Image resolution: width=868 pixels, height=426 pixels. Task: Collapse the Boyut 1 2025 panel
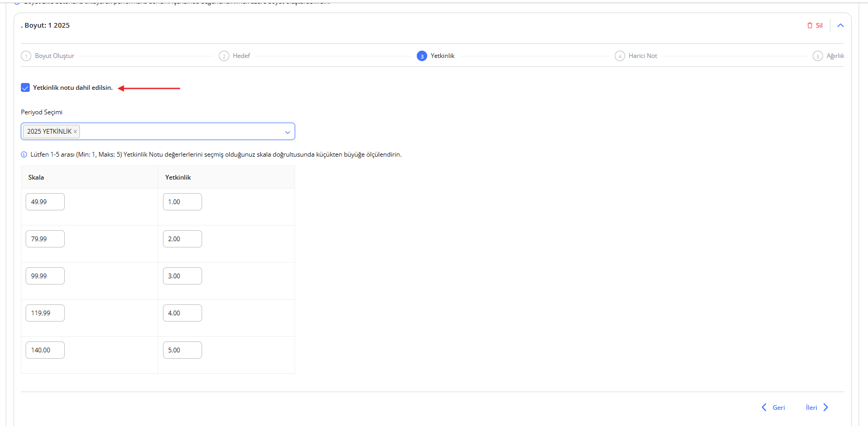tap(840, 26)
